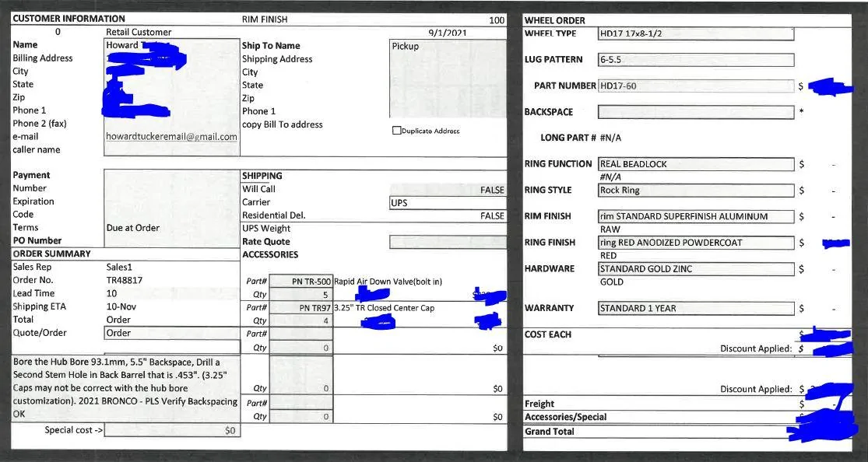Click the WHEEL TYPE field HD17 17x8-1/2
868x462 pixels.
click(x=696, y=33)
